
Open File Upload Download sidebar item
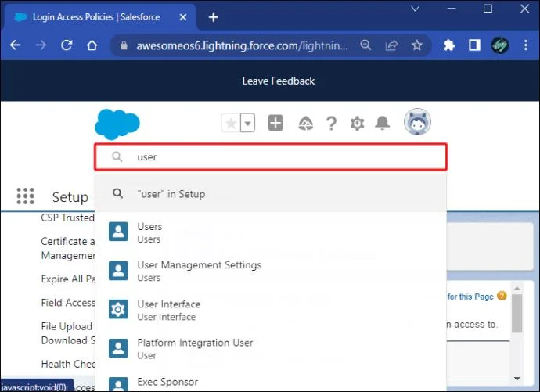[67, 333]
